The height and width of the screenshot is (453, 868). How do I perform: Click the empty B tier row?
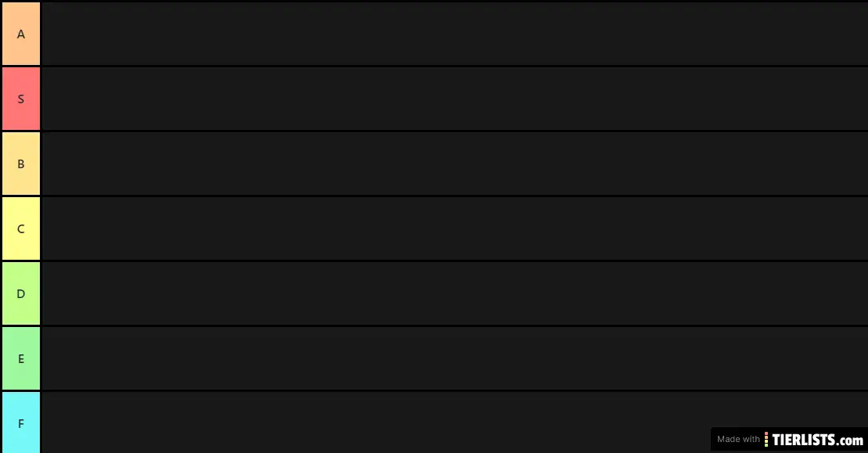click(455, 164)
